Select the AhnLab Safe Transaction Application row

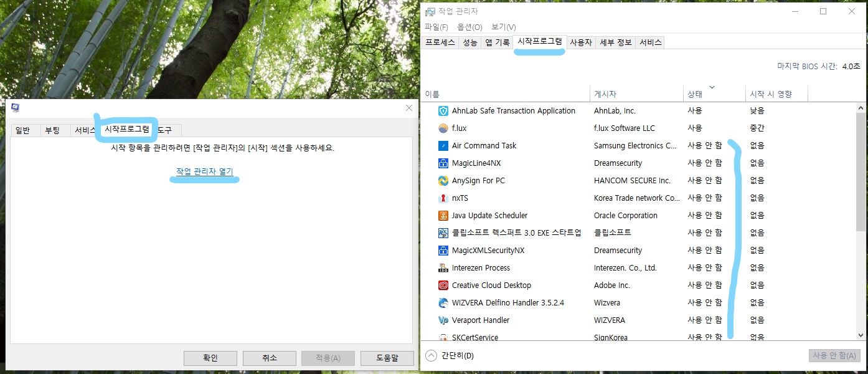(638, 111)
